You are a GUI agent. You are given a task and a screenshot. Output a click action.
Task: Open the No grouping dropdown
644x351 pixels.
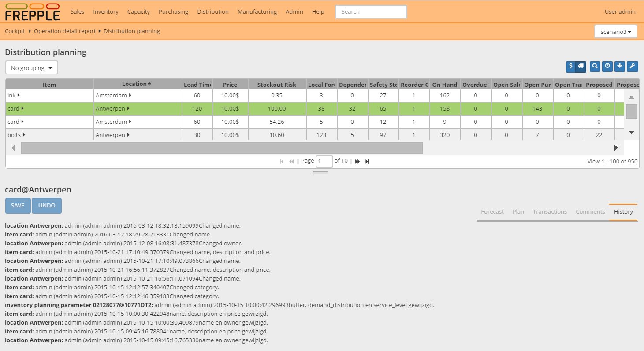tap(32, 68)
